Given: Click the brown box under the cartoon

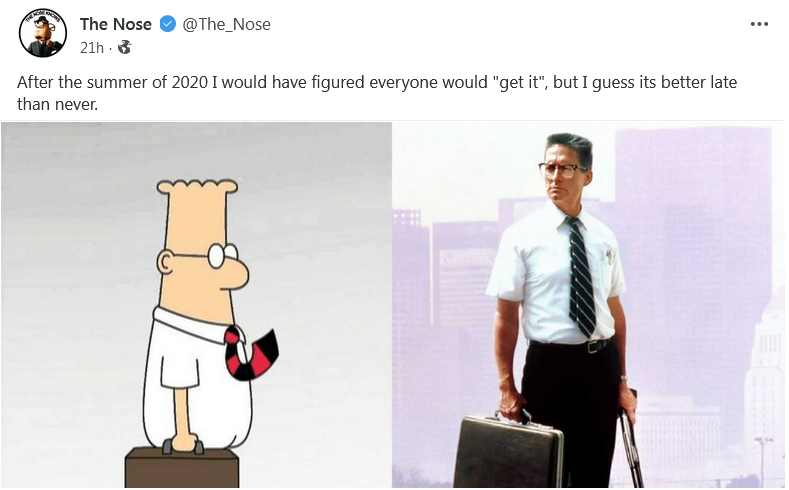Looking at the screenshot, I should click(x=182, y=468).
